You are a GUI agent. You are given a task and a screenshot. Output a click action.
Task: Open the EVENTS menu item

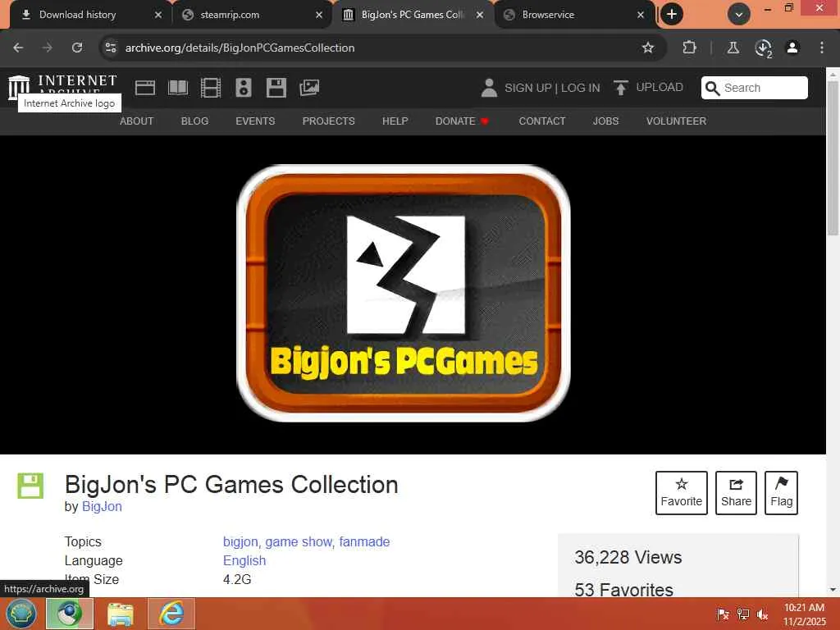click(255, 121)
